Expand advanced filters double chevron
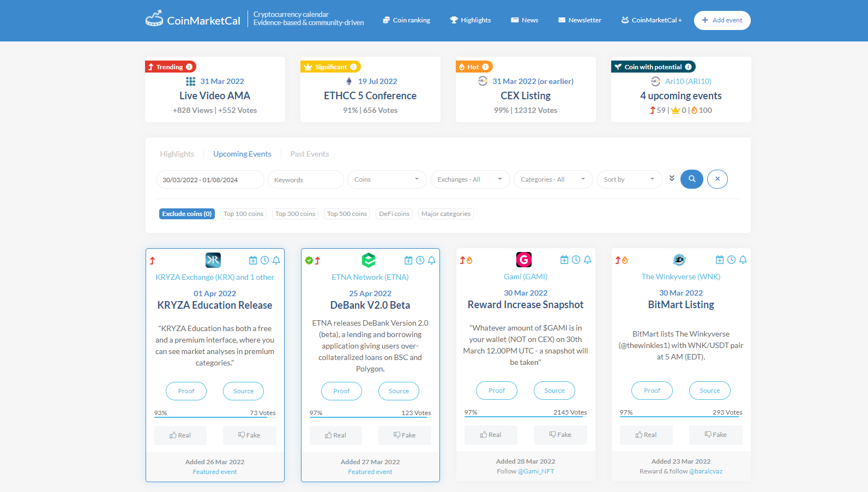The width and height of the screenshot is (868, 492). point(672,178)
